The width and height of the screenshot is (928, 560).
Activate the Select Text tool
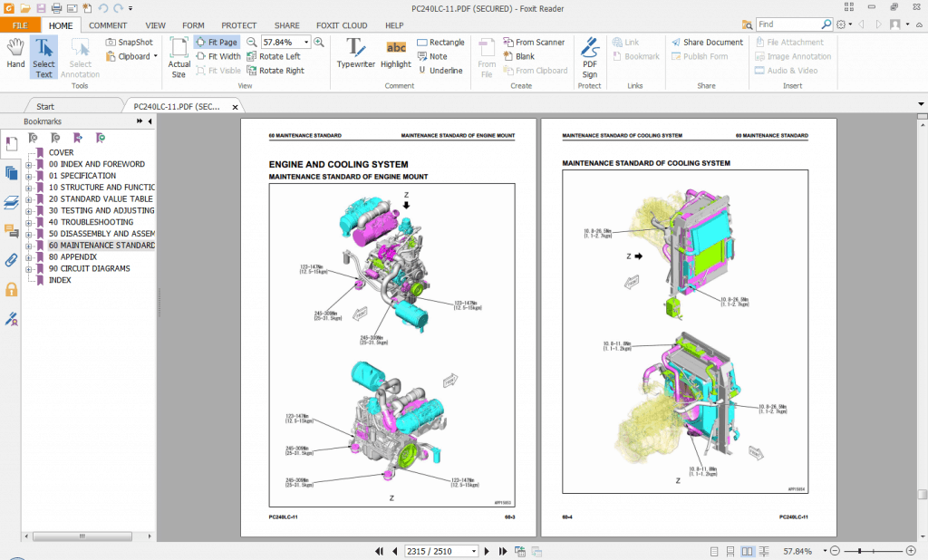coord(43,57)
